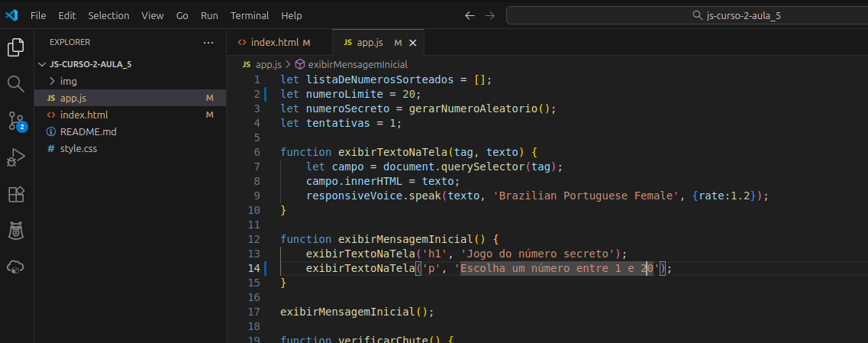
Task: Open the Selection menu
Action: pos(108,15)
